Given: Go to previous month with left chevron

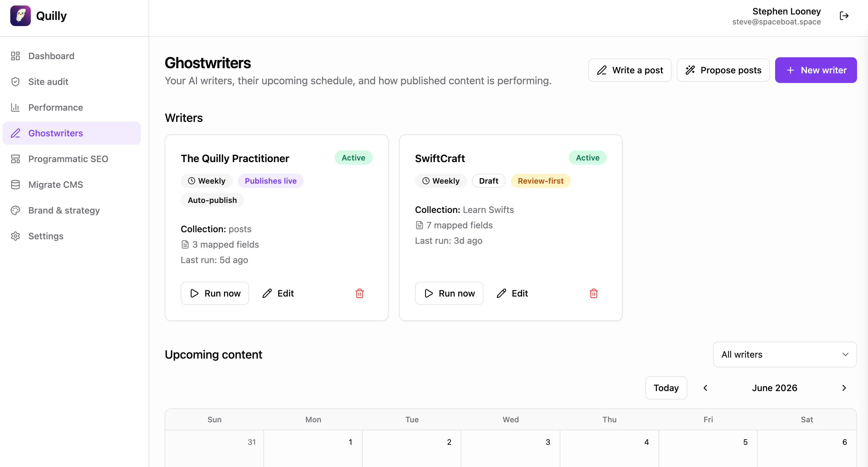Looking at the screenshot, I should point(705,388).
